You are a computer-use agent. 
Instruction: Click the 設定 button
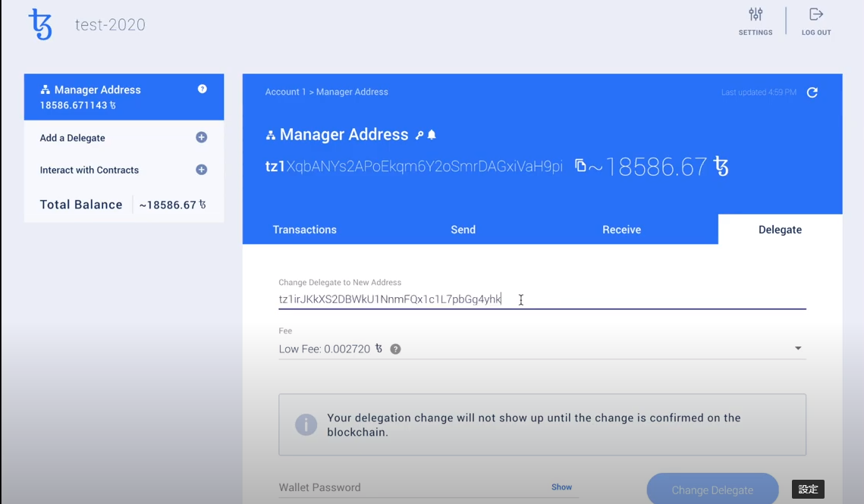809,489
